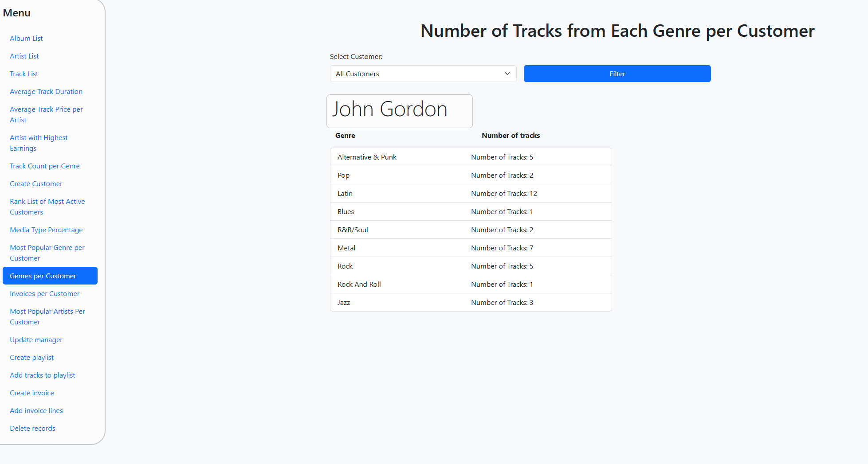This screenshot has width=868, height=464.
Task: Open Average Track Price per Artist
Action: (x=46, y=114)
